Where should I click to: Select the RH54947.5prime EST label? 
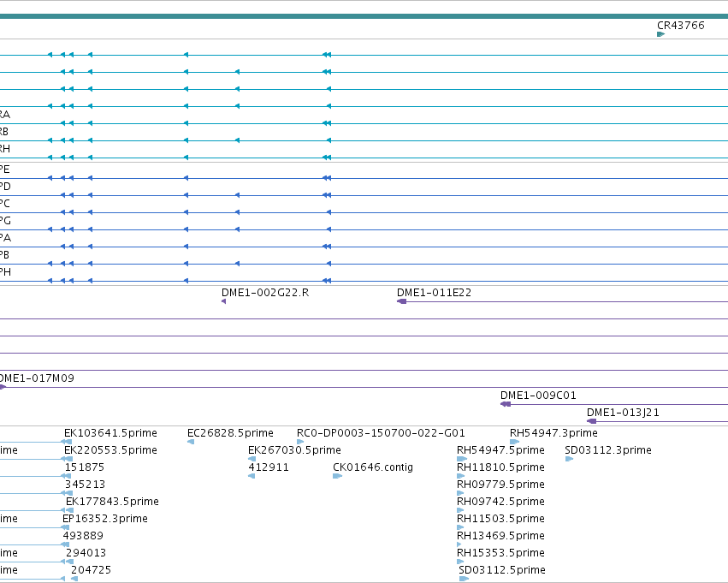500,450
